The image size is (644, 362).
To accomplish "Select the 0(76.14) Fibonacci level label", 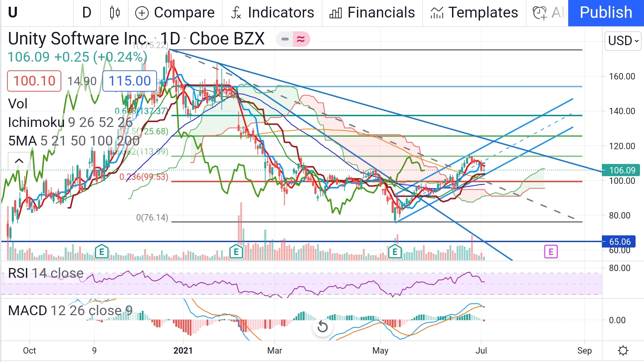I will click(x=152, y=218).
